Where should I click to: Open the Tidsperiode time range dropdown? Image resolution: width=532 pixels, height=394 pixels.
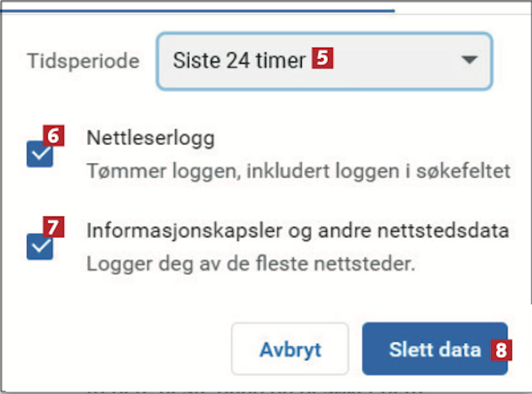pyautogui.click(x=324, y=61)
